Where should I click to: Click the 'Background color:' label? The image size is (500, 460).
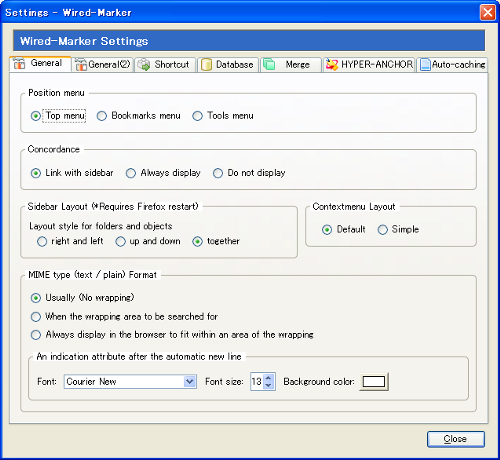coord(319,382)
